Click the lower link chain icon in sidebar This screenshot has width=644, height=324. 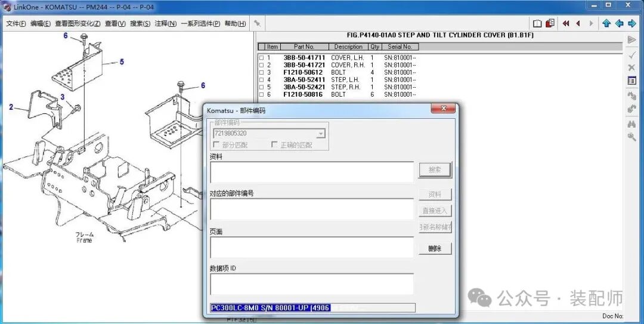click(x=632, y=109)
